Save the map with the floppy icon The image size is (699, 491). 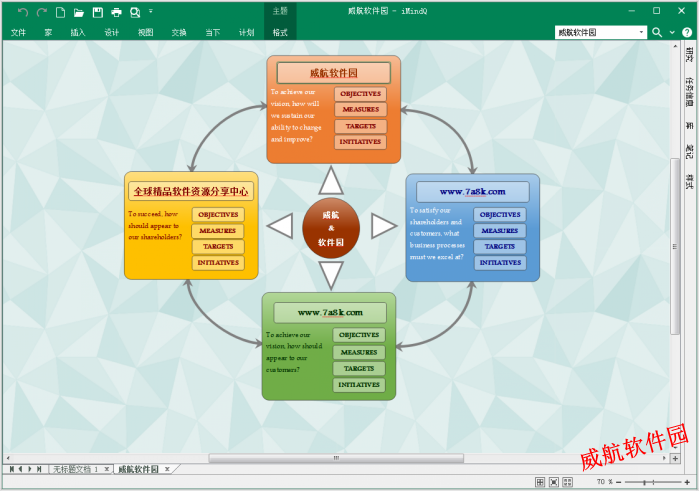pyautogui.click(x=98, y=12)
